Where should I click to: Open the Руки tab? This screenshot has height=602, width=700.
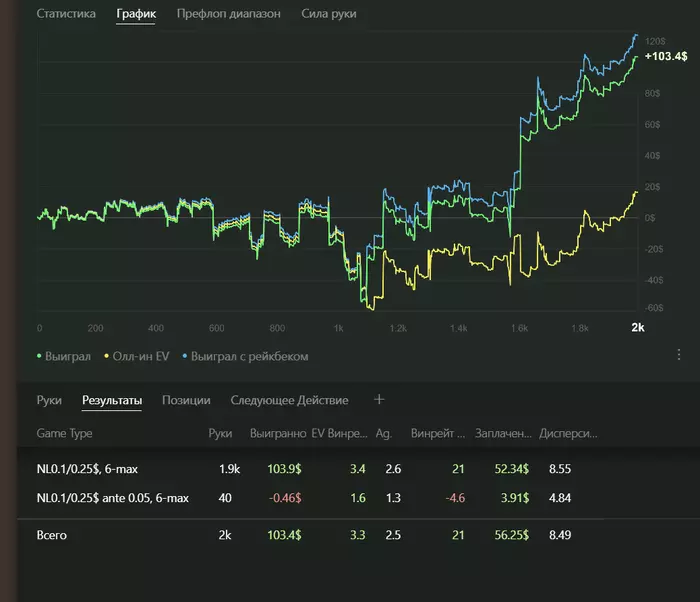(x=49, y=400)
